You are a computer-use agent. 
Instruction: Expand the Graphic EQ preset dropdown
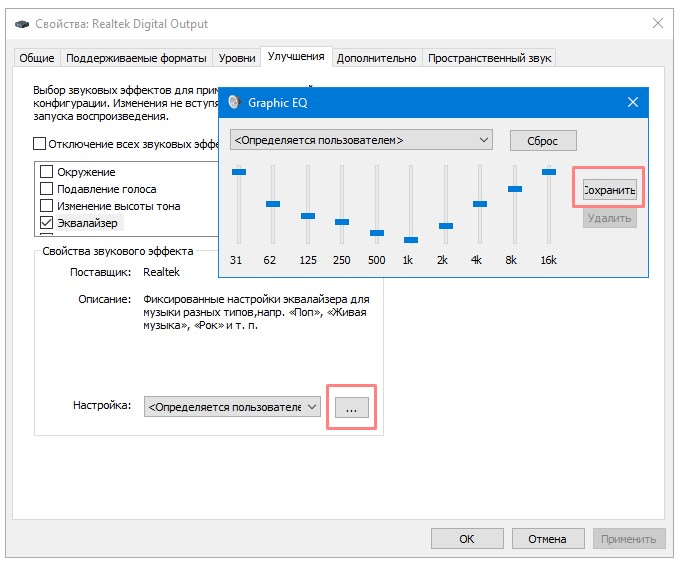tap(362, 140)
